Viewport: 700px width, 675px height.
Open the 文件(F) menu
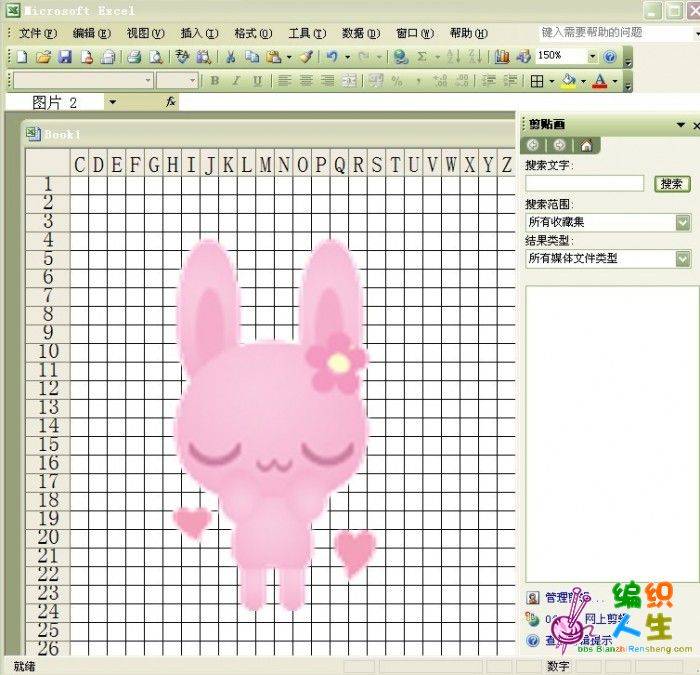click(x=38, y=33)
